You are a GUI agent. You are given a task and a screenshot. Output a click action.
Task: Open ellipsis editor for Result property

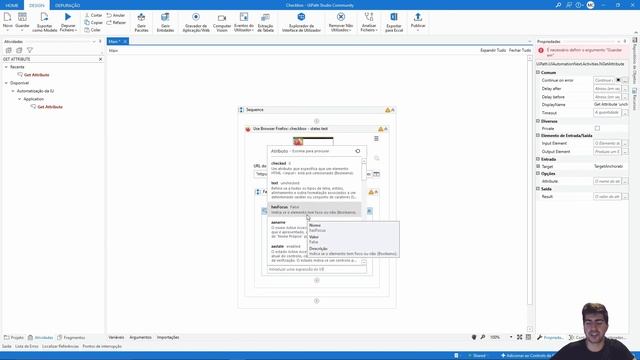coord(625,197)
